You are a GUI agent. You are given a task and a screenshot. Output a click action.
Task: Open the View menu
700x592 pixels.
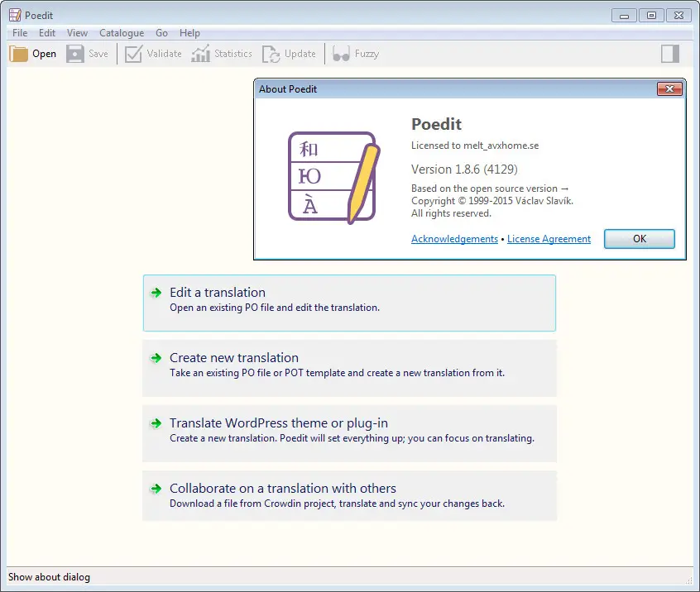77,33
